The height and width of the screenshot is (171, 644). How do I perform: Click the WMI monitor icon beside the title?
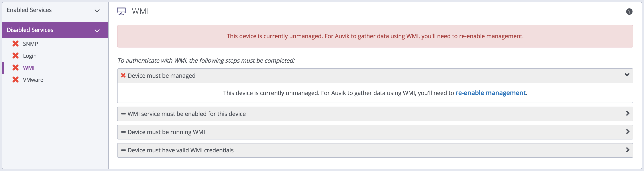(x=122, y=11)
